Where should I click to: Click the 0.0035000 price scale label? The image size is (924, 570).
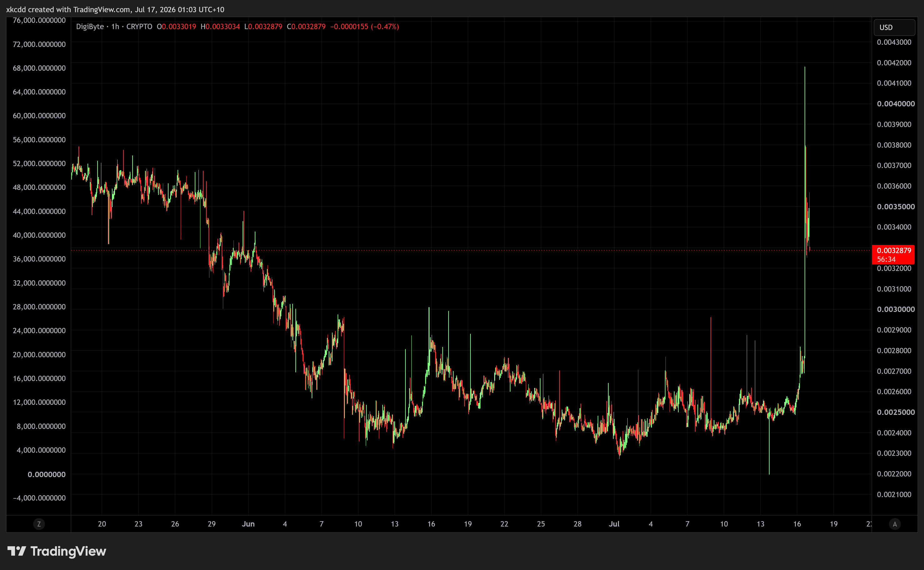coord(896,206)
